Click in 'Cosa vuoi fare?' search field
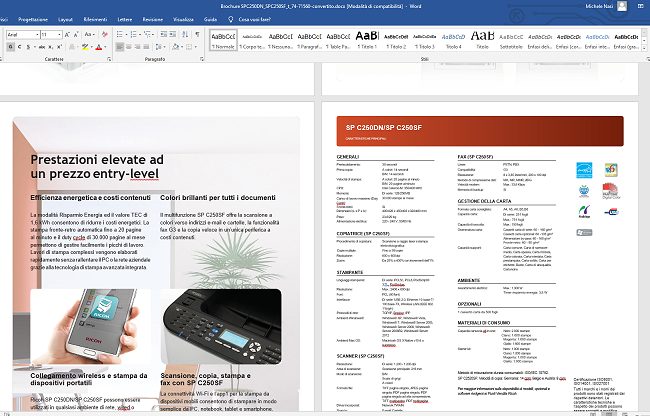The width and height of the screenshot is (650, 416). 255,19
